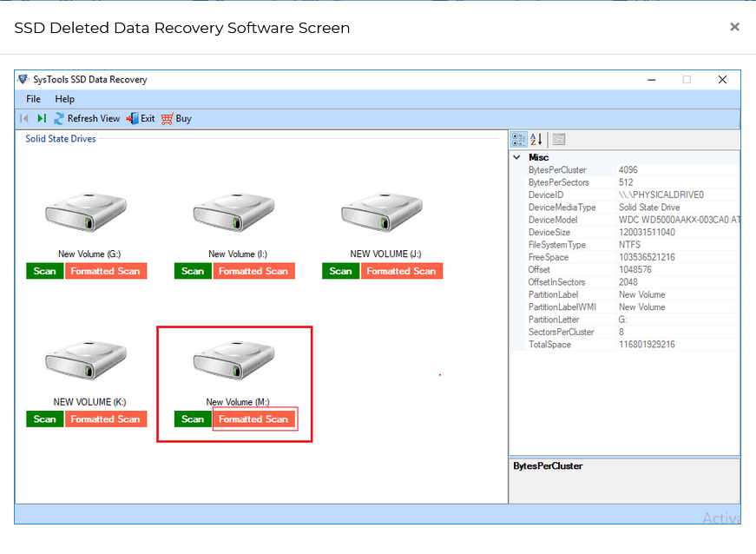Close the SysTools SSD Data Recovery window
The width and height of the screenshot is (756, 554).
coord(722,80)
